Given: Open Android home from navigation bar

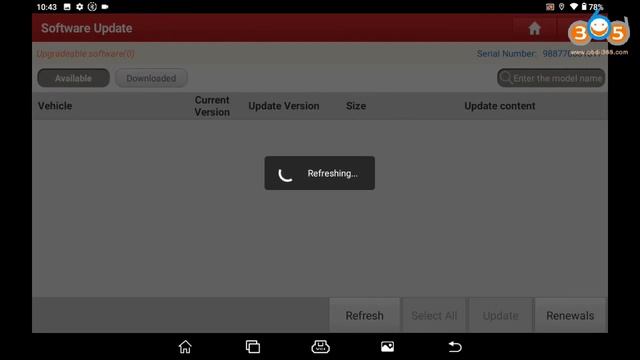Looking at the screenshot, I should tap(185, 347).
